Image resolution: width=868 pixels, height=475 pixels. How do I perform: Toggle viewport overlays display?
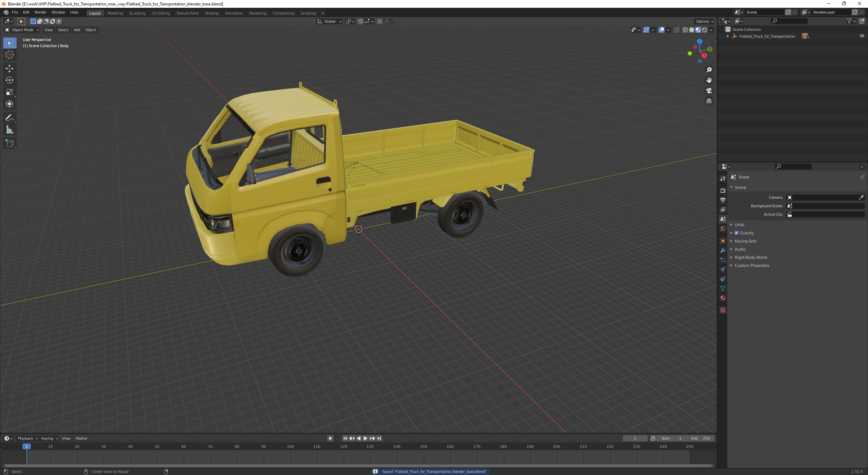pyautogui.click(x=662, y=30)
